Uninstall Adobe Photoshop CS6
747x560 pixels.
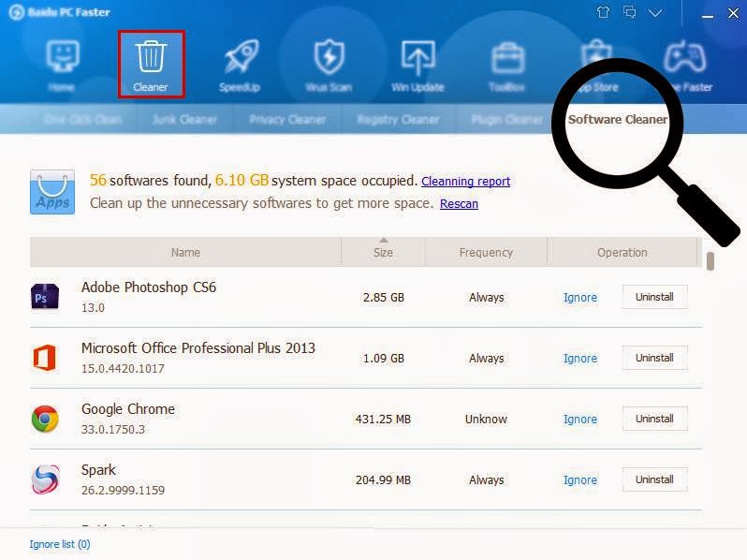point(654,297)
